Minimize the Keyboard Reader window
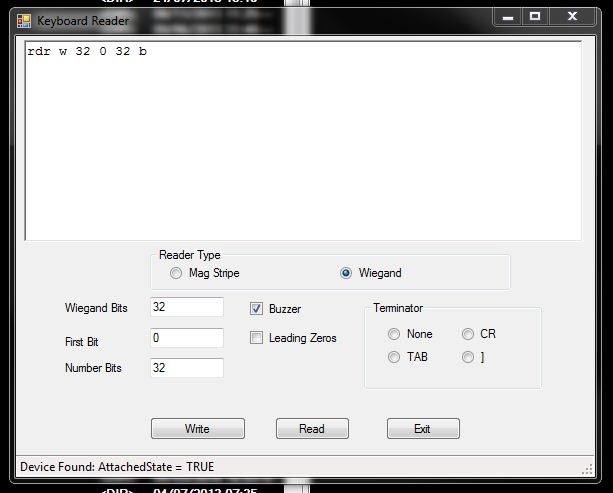Screen dimensions: 613x493 coord(507,17)
